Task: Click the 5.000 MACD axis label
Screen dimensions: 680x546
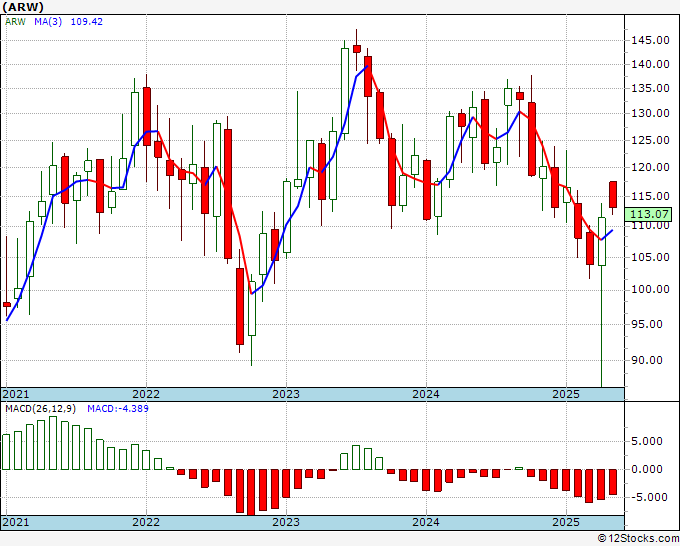Action: [647, 441]
